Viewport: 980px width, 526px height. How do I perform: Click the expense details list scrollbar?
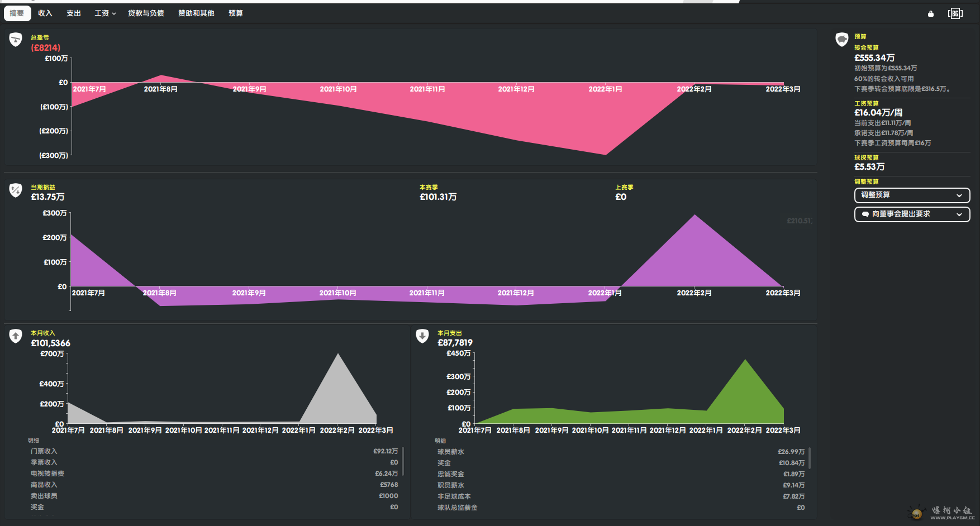click(810, 458)
